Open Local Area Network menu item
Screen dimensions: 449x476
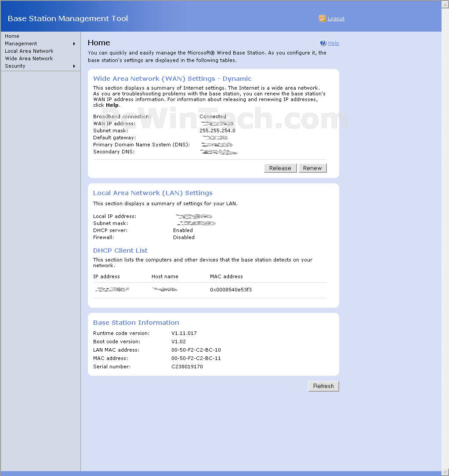29,51
